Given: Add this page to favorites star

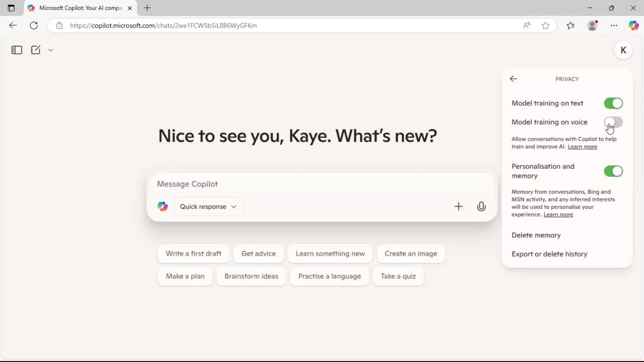Looking at the screenshot, I should click(545, 25).
